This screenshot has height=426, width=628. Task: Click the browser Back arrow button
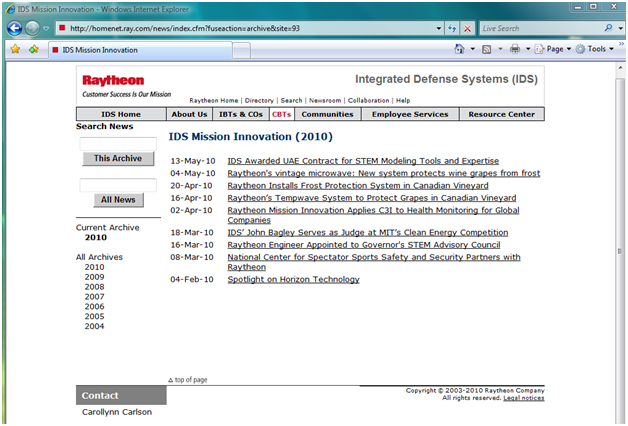[15, 28]
